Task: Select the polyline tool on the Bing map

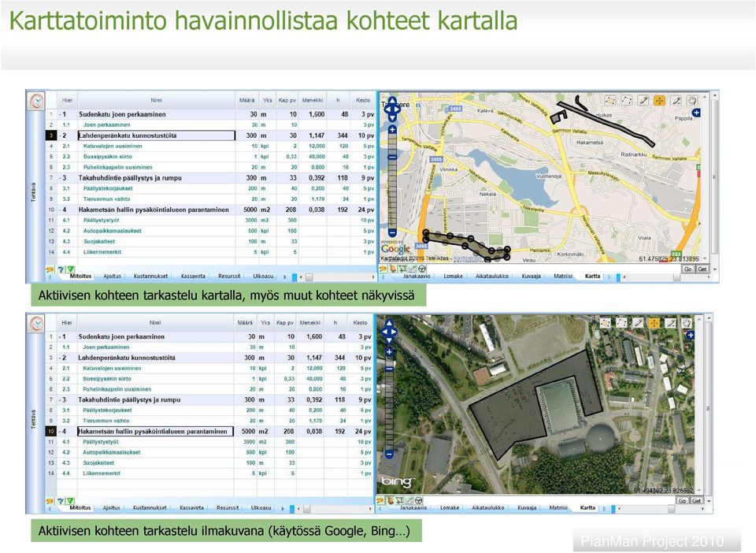Action: [x=621, y=322]
